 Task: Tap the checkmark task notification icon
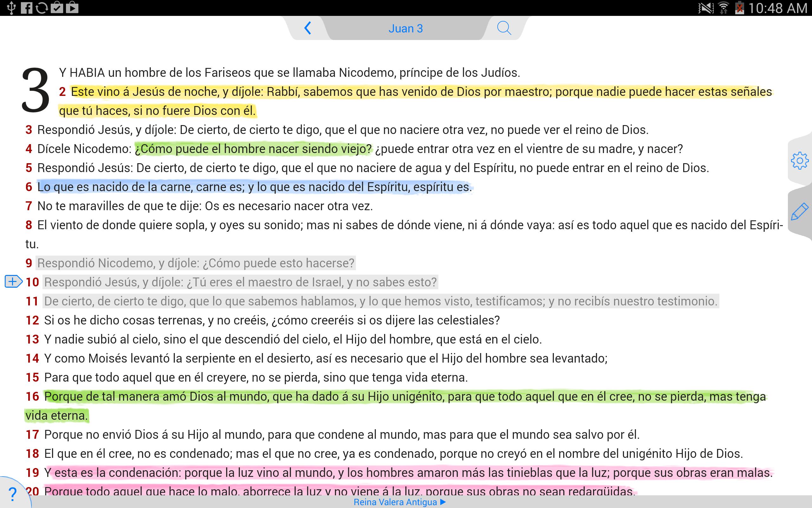(57, 8)
